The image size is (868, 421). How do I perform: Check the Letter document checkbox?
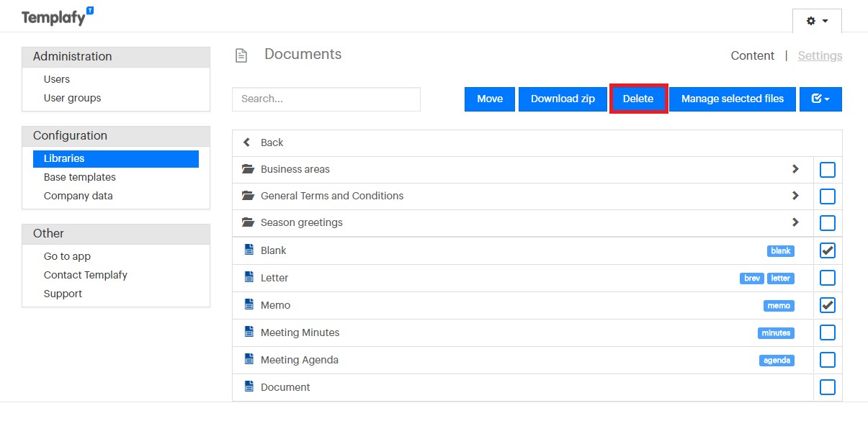pos(828,278)
